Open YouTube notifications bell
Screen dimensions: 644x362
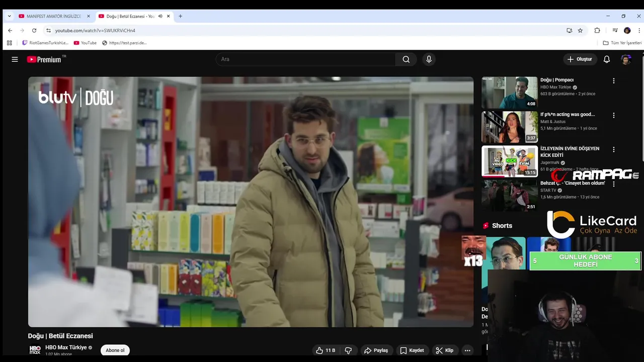[607, 59]
